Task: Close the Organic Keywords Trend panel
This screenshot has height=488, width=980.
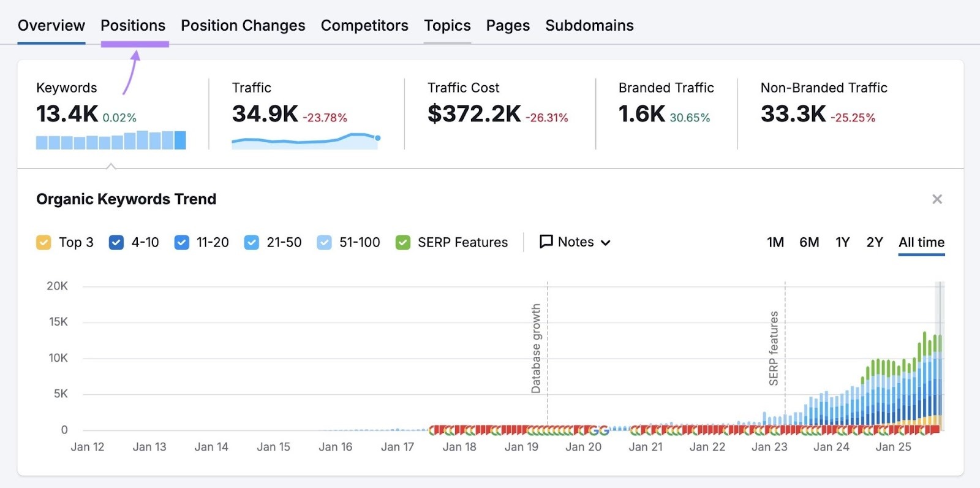Action: coord(937,199)
